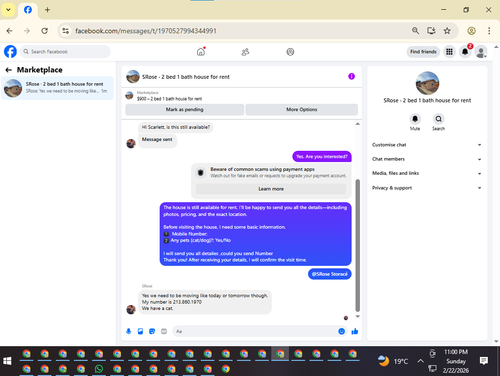The image size is (500, 376).
Task: Open the Windows notification center icon
Action: tap(484, 361)
